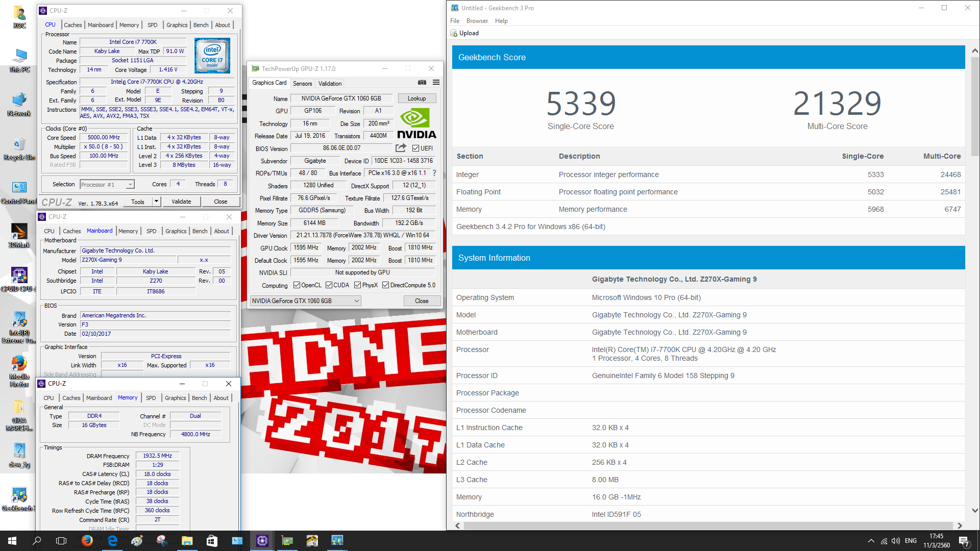980x551 pixels.
Task: Select SPD tab in bottom CPU-Z Memory window
Action: [x=151, y=398]
